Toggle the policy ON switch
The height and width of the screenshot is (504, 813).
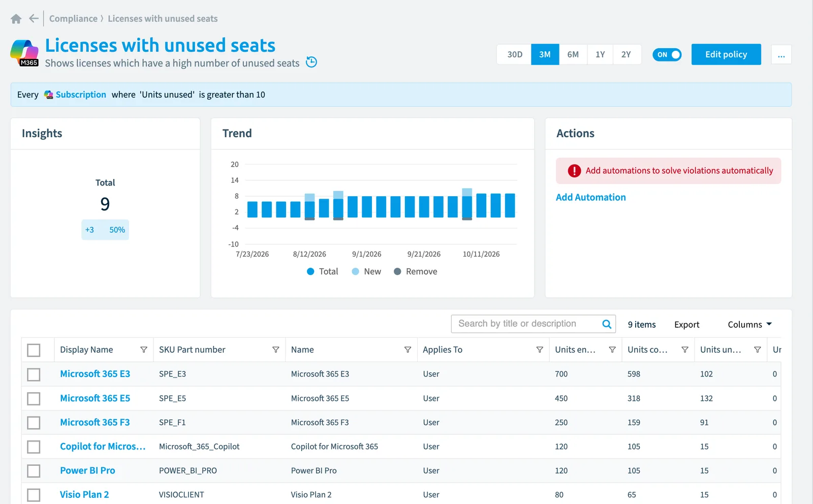pos(667,54)
